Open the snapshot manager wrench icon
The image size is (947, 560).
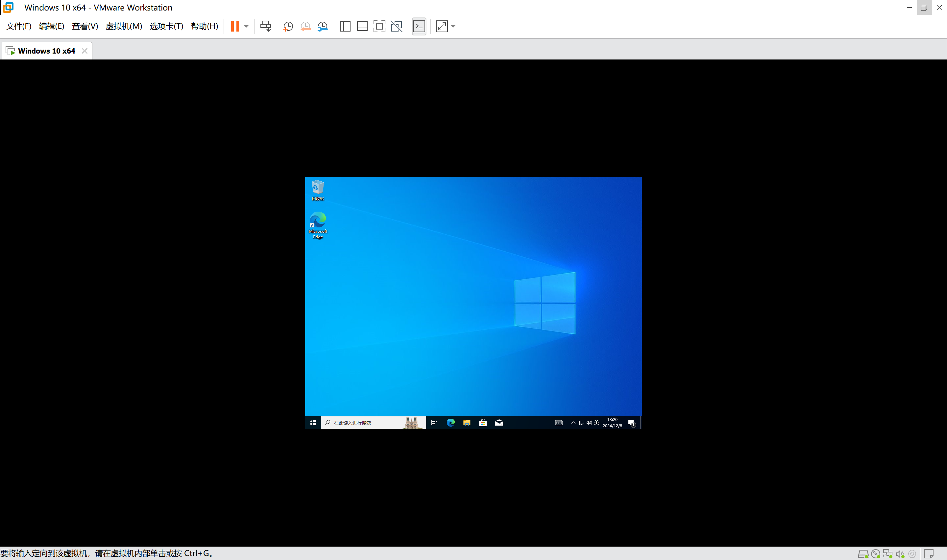(x=323, y=26)
